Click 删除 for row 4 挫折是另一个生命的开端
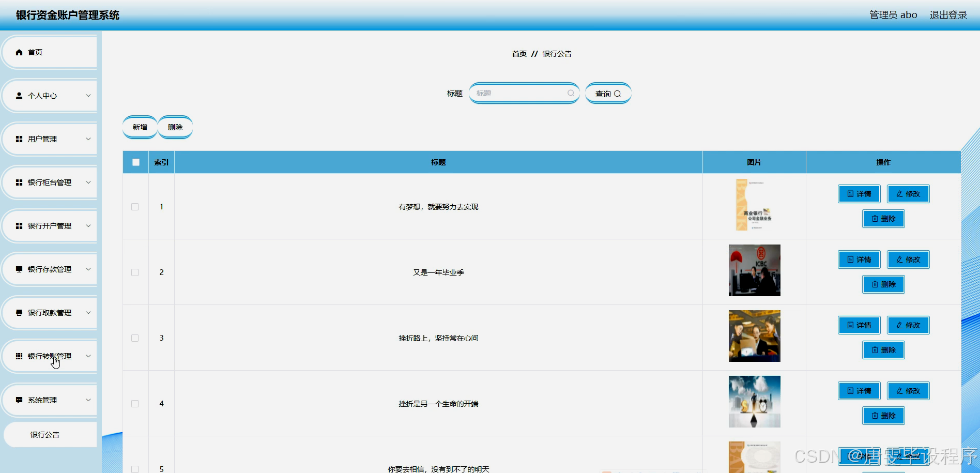This screenshot has width=980, height=473. pos(883,416)
